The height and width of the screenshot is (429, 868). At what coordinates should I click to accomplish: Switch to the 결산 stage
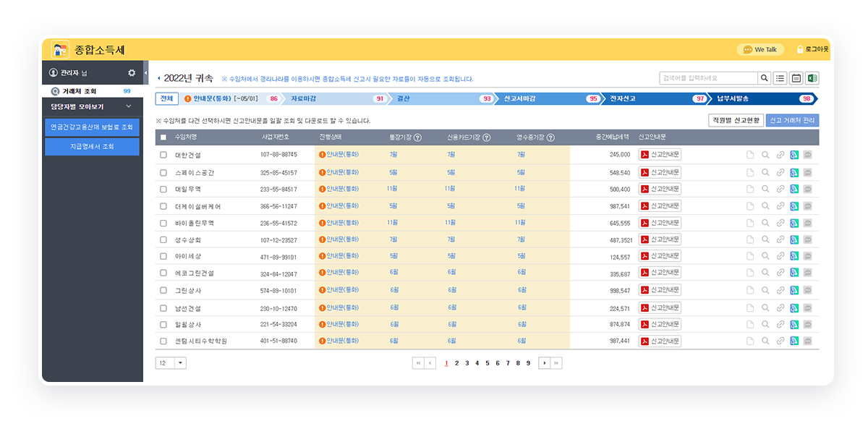443,98
